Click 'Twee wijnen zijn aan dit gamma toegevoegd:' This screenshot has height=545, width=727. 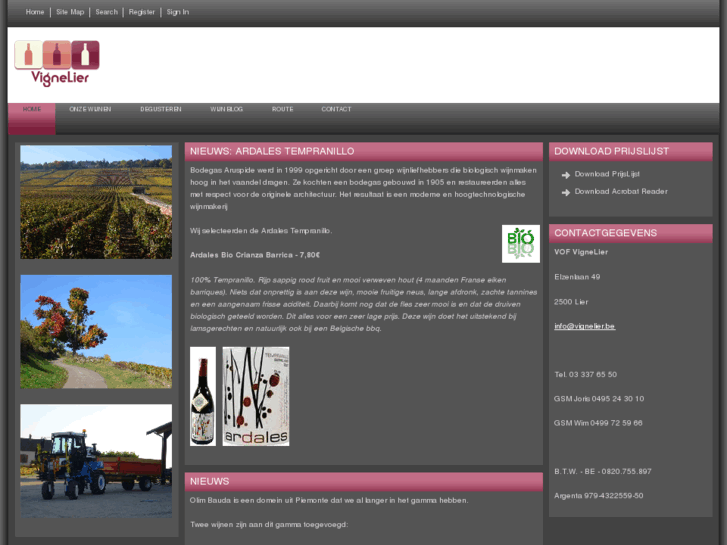tap(269, 525)
